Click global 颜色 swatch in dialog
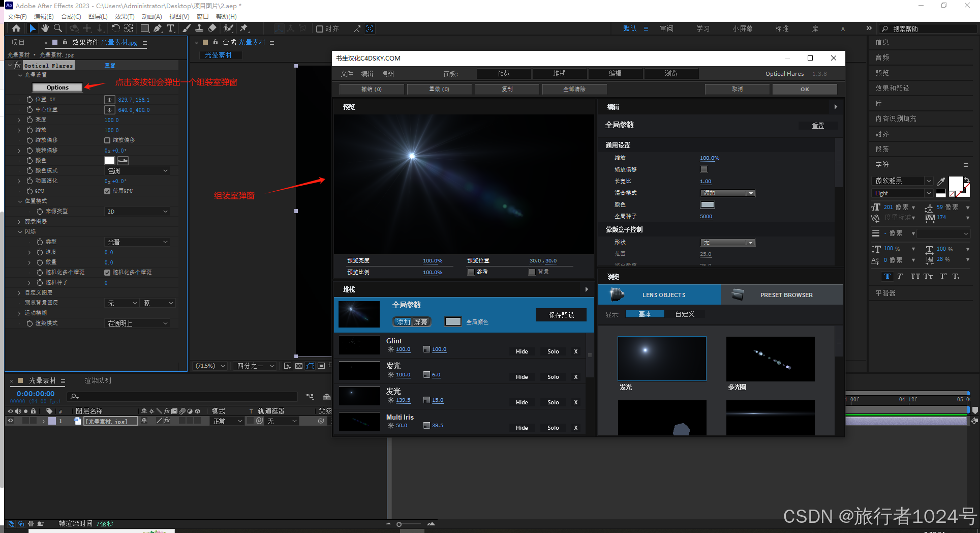 coord(708,204)
